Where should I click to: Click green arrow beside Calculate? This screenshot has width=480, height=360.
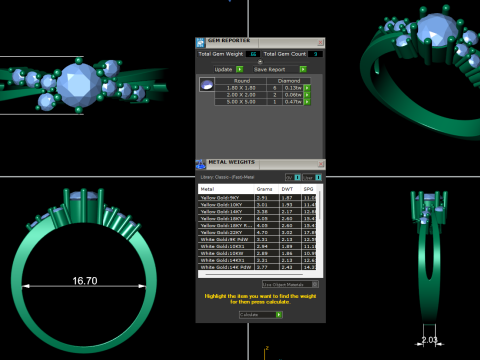(279, 315)
